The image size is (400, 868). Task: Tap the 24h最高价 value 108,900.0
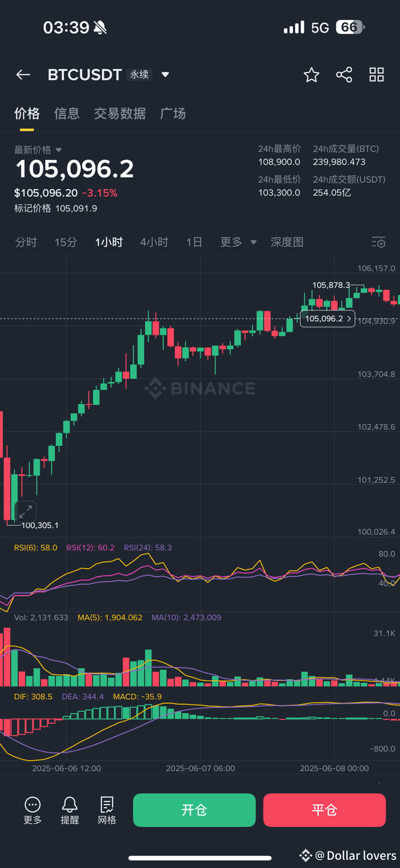(279, 162)
